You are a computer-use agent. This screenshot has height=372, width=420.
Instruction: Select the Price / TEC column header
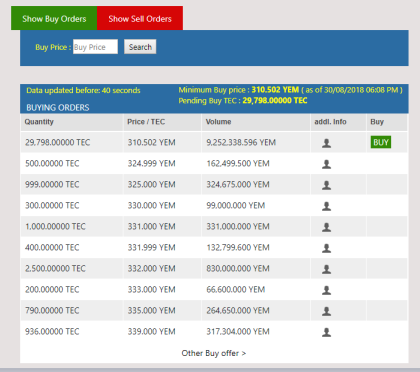[162, 122]
